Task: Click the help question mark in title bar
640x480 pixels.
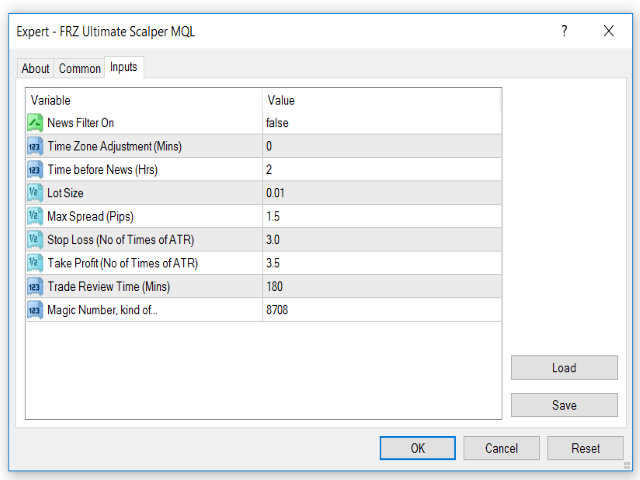Action: tap(564, 31)
